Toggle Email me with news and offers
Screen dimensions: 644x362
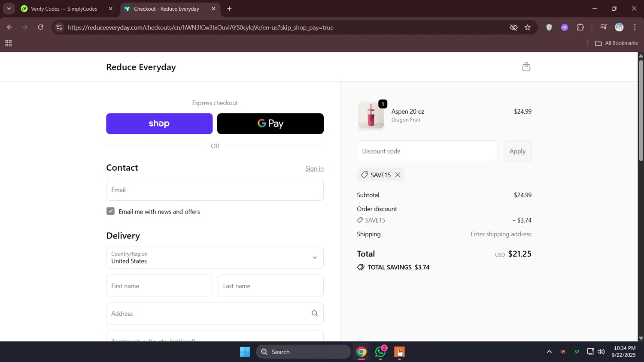pos(110,211)
